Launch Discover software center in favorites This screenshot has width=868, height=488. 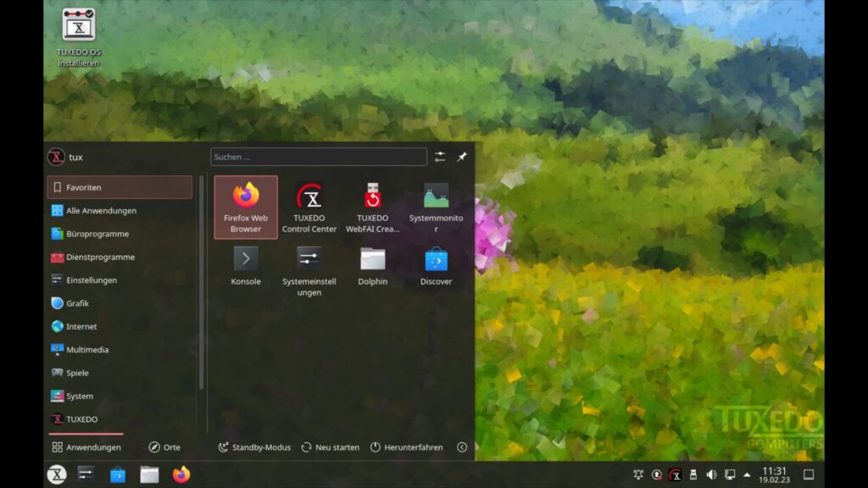[x=437, y=267]
